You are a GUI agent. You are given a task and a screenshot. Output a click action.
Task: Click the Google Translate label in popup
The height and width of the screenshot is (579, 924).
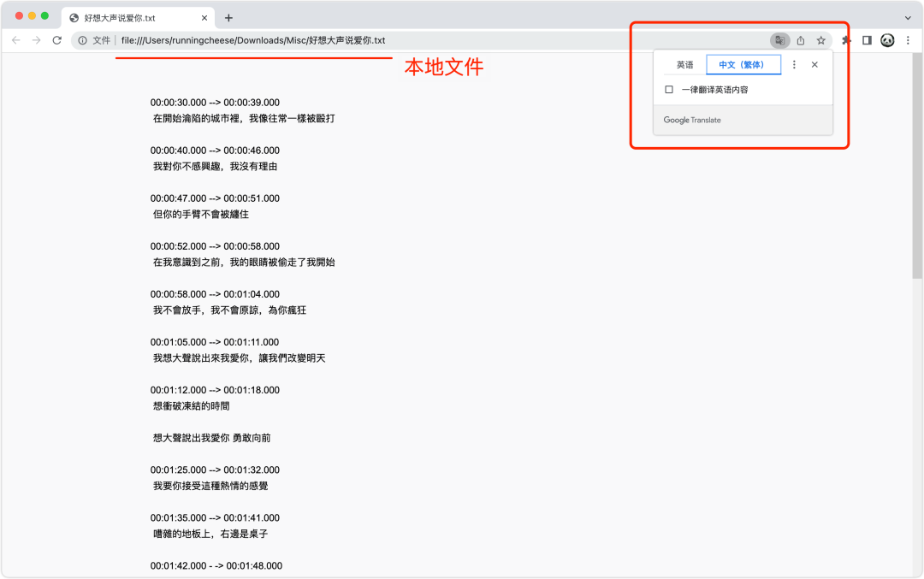pos(692,120)
